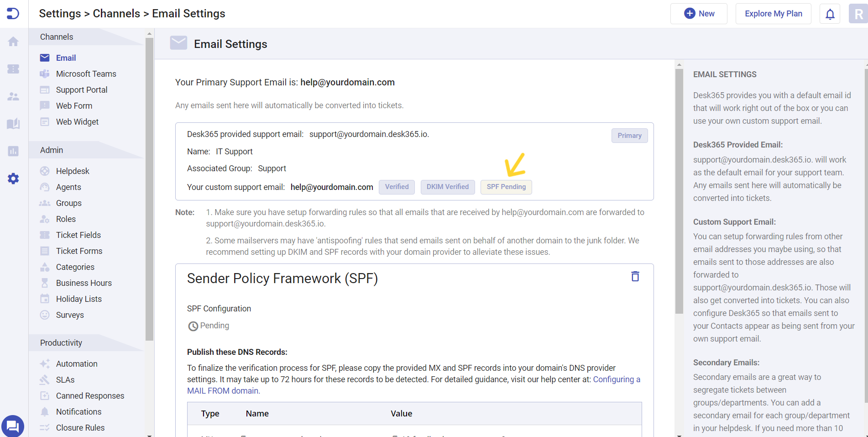Expand the Productivity section
The width and height of the screenshot is (868, 437).
(61, 342)
